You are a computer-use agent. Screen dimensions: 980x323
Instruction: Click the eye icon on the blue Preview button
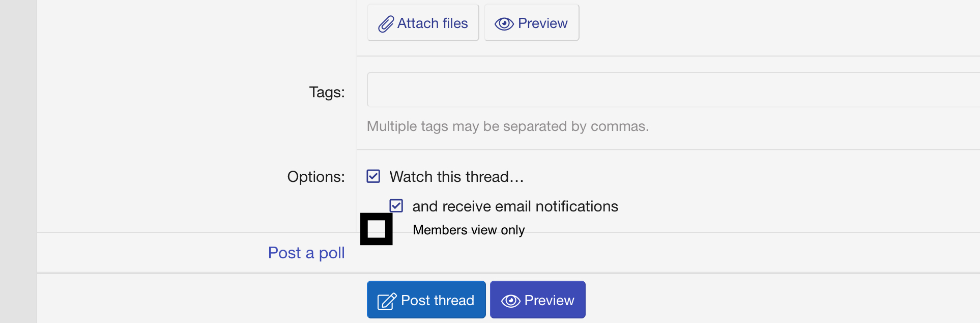tap(510, 301)
